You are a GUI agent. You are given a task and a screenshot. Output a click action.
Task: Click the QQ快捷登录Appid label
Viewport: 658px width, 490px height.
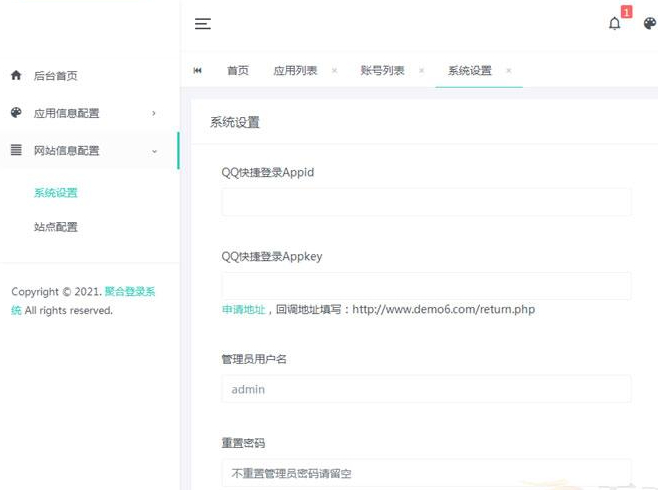click(268, 172)
